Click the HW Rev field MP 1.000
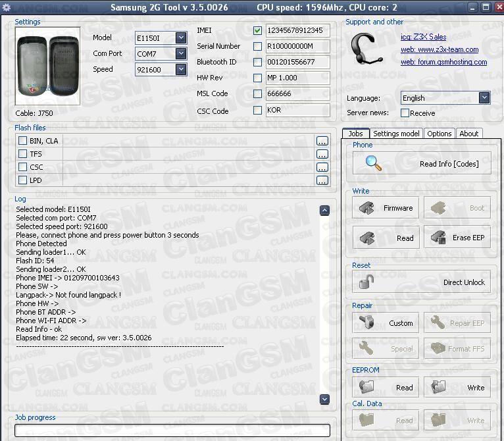This screenshot has width=504, height=441. click(x=297, y=78)
